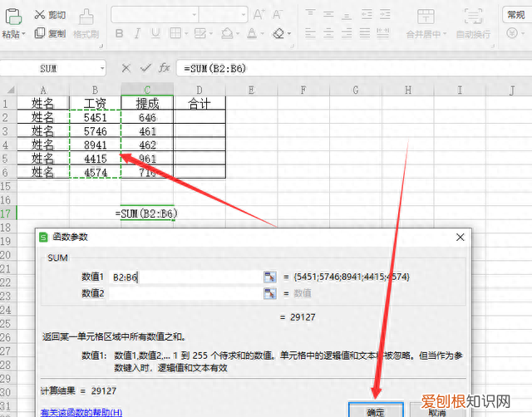This screenshot has width=532, height=417.
Task: Set vertical top alignment
Action: click(x=310, y=13)
